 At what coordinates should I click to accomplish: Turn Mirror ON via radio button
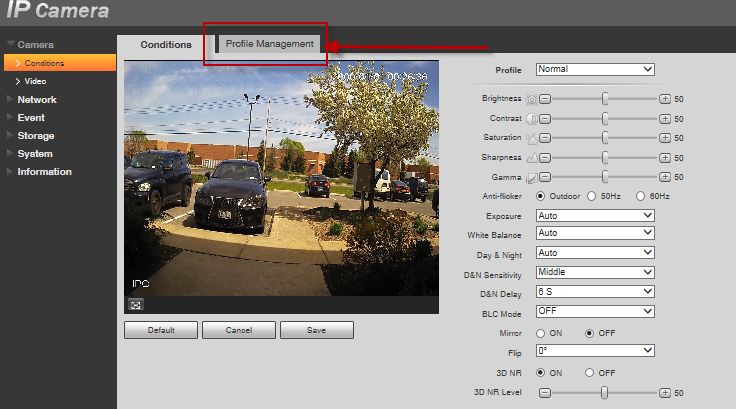click(542, 332)
